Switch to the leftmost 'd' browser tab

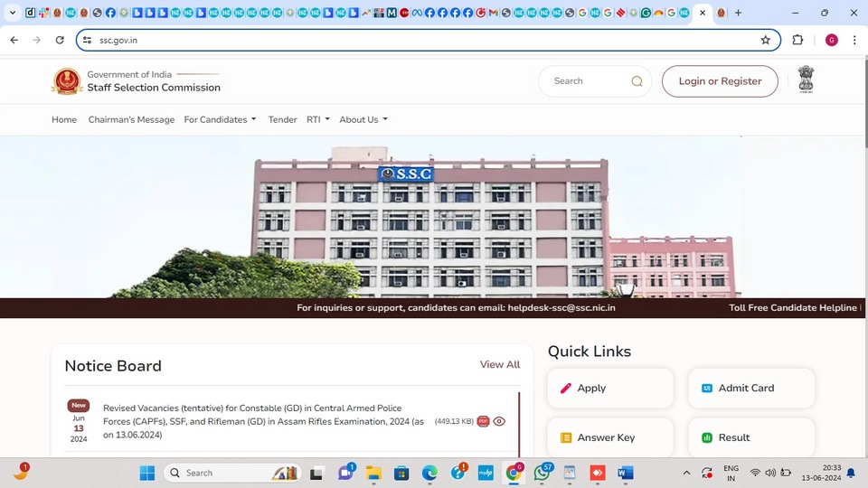(31, 13)
